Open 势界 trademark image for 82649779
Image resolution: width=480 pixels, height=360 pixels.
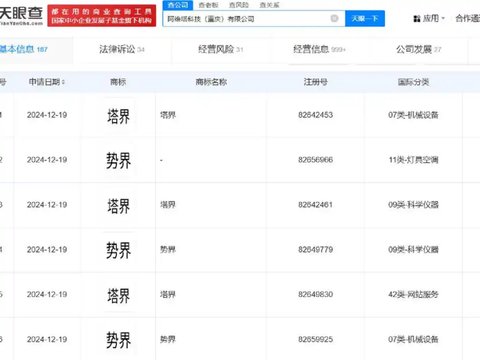point(118,250)
